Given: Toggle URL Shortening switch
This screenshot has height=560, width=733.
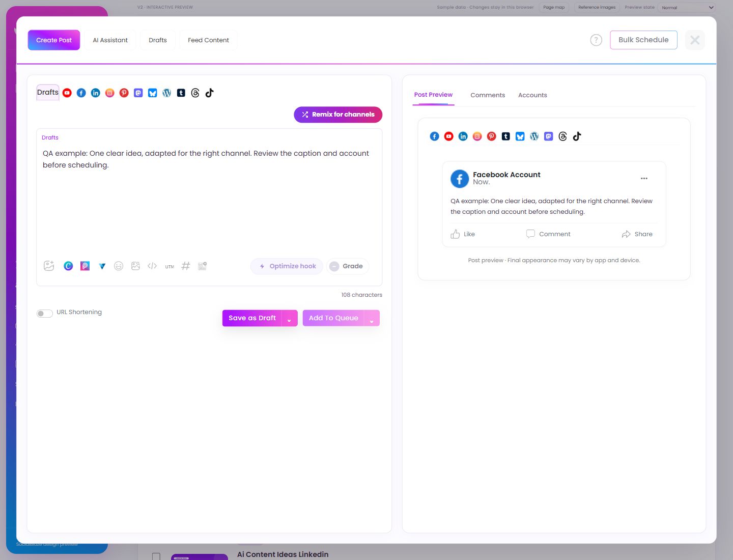Looking at the screenshot, I should click(45, 313).
